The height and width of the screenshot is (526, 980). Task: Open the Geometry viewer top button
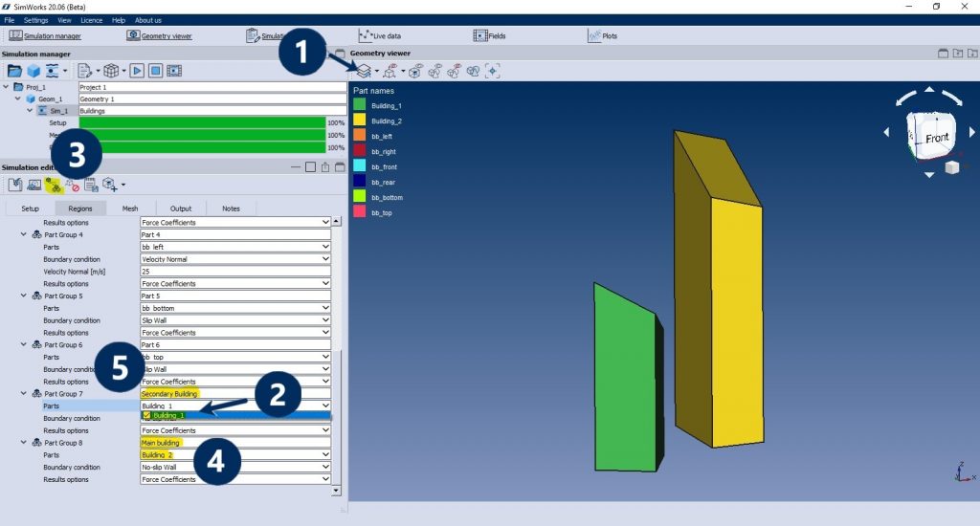click(160, 35)
